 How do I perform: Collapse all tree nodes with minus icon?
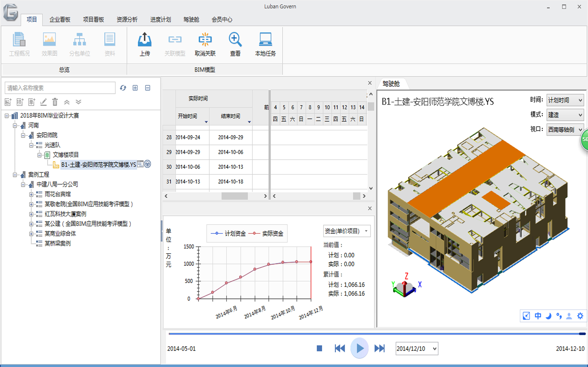tap(148, 88)
